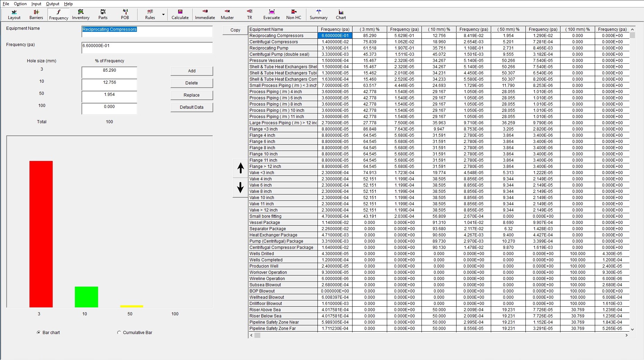The image size is (644, 360).
Task: Open the Layout toolbar icon
Action: pos(14,15)
